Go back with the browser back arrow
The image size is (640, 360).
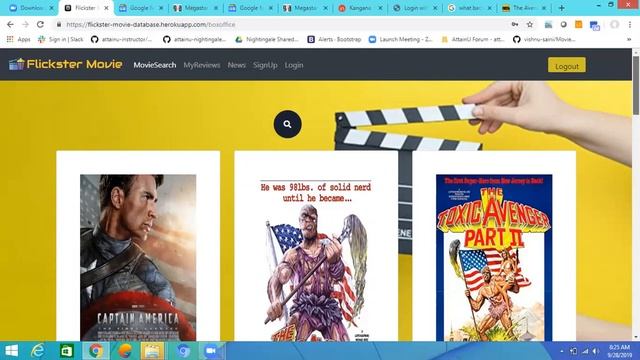pos(10,24)
